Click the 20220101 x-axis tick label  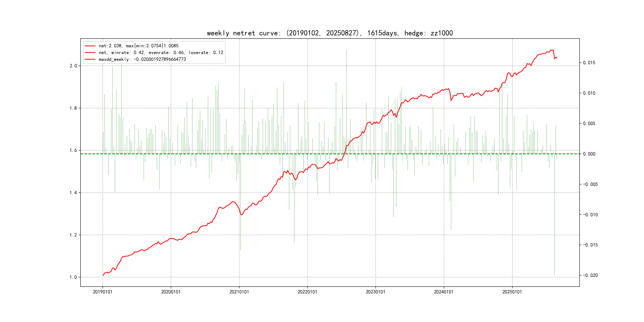(x=307, y=292)
